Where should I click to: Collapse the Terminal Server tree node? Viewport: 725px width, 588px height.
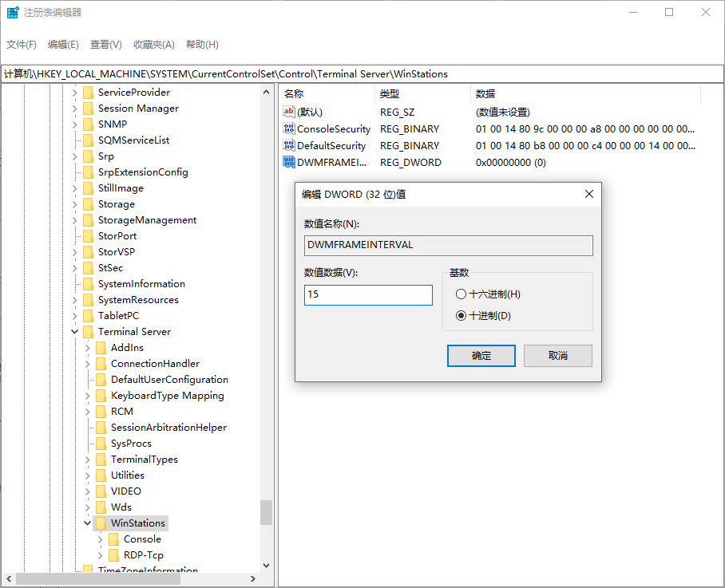(75, 332)
